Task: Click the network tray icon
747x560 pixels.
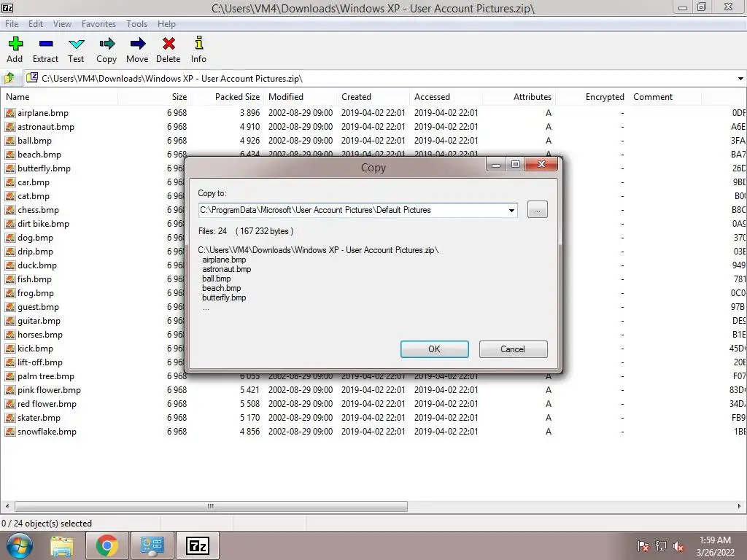Action: (661, 546)
